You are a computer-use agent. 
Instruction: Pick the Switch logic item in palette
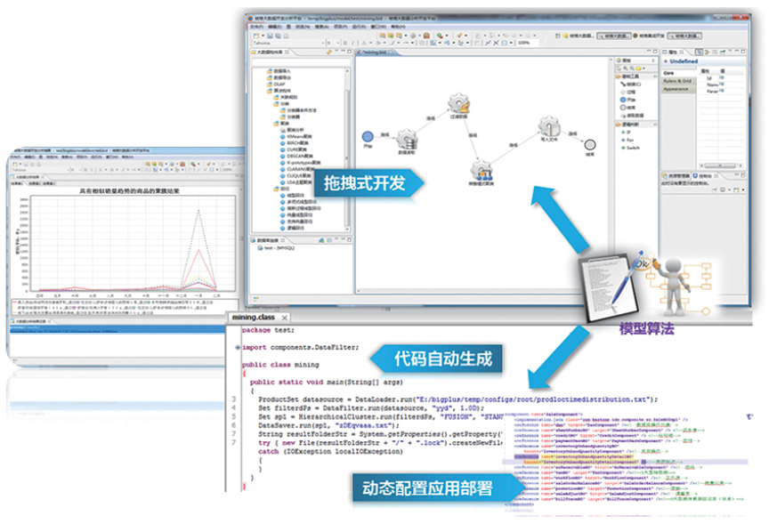click(x=630, y=148)
